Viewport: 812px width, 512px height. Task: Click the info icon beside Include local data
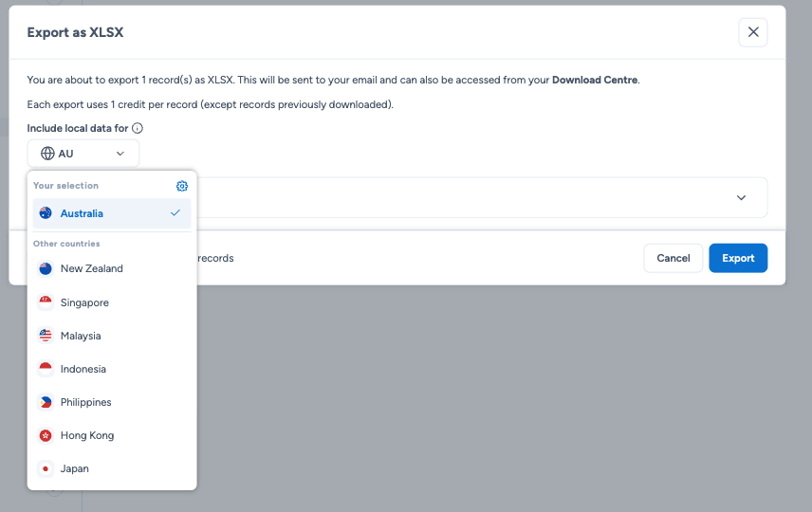coord(138,128)
